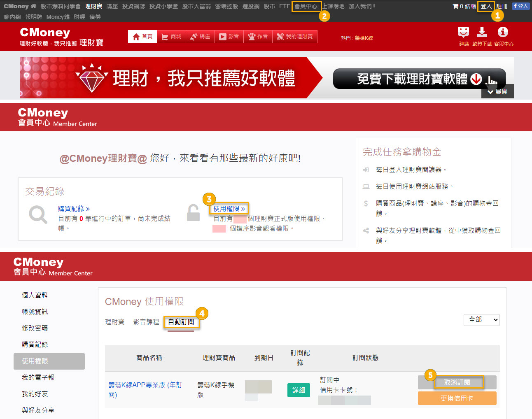Open the 商城 store tab

[171, 37]
